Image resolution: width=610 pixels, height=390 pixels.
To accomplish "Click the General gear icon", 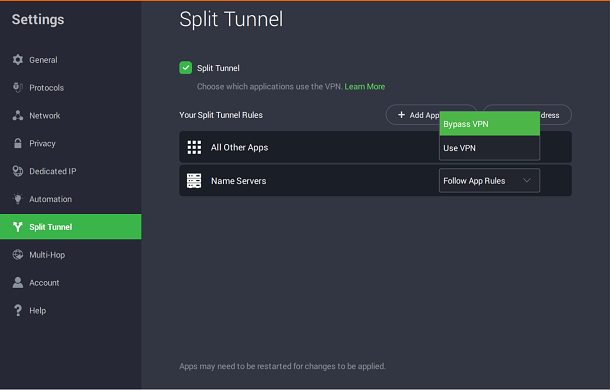I will point(18,60).
